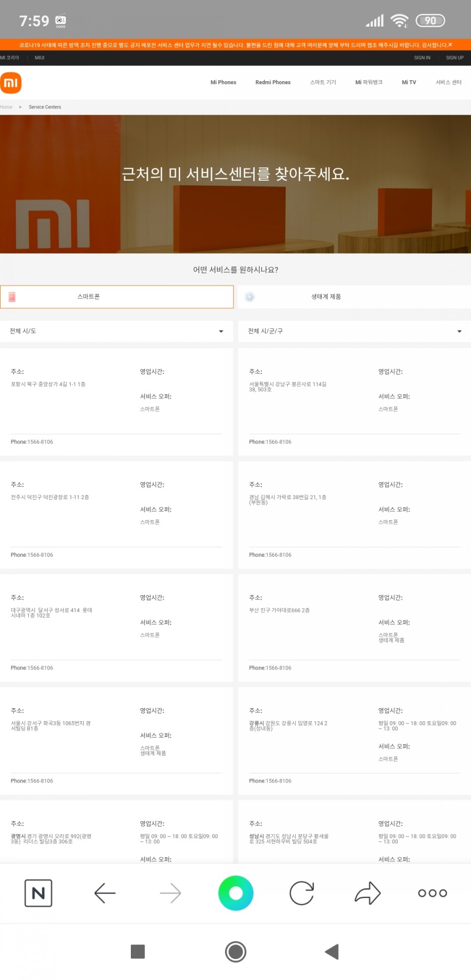Tap the browser forward arrow
This screenshot has height=980, width=471.
(171, 893)
